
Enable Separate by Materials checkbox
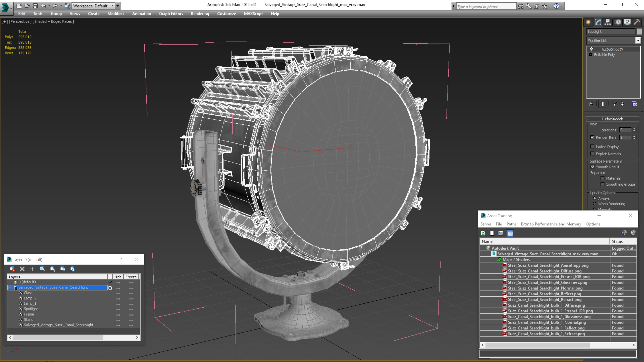[x=602, y=178]
